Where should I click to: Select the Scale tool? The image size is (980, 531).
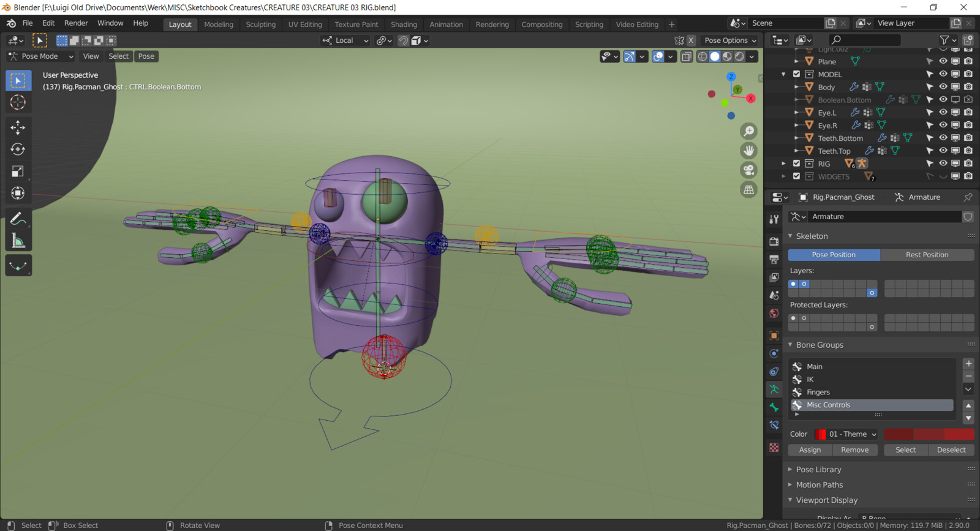coord(18,171)
